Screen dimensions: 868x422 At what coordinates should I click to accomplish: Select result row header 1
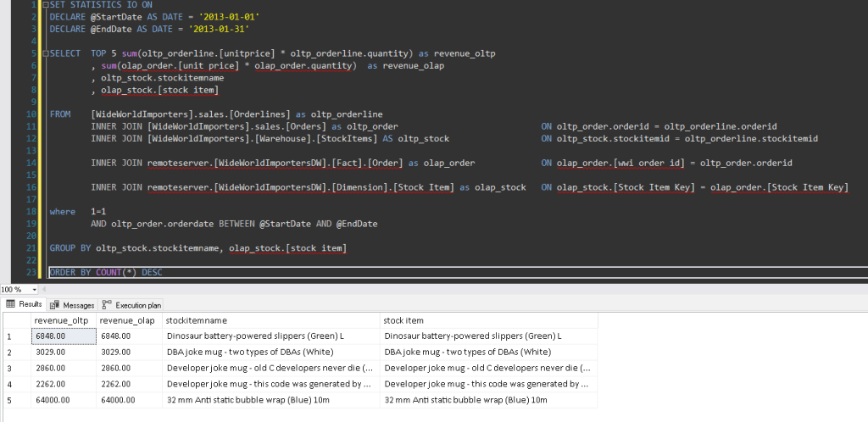[x=17, y=336]
